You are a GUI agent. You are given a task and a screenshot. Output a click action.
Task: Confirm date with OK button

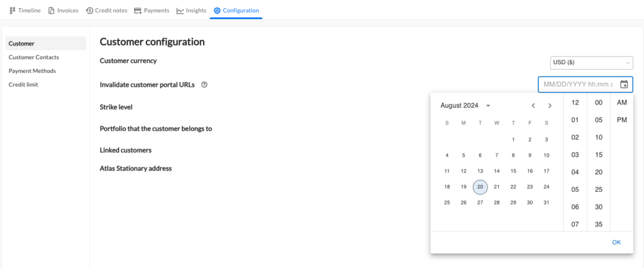(x=616, y=242)
